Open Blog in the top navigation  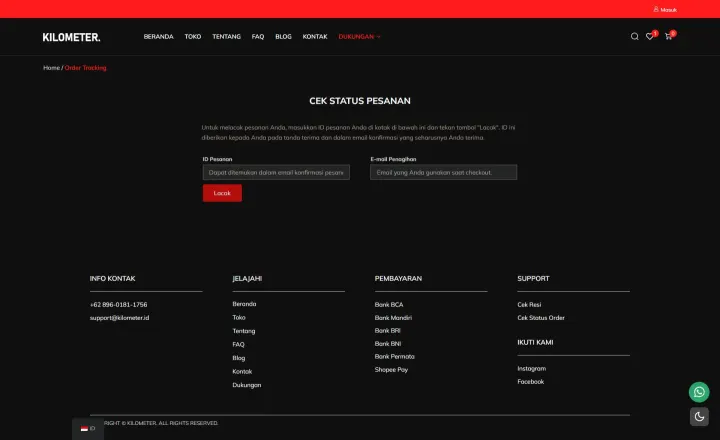tap(283, 37)
